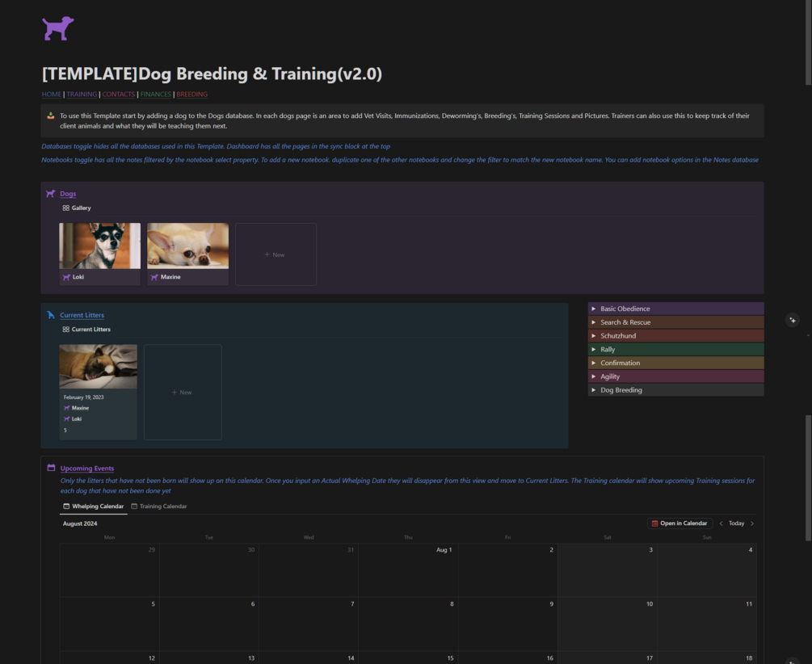Click the Aug 1 calendar day cell
Screen dimensions: 812x664
click(408, 569)
